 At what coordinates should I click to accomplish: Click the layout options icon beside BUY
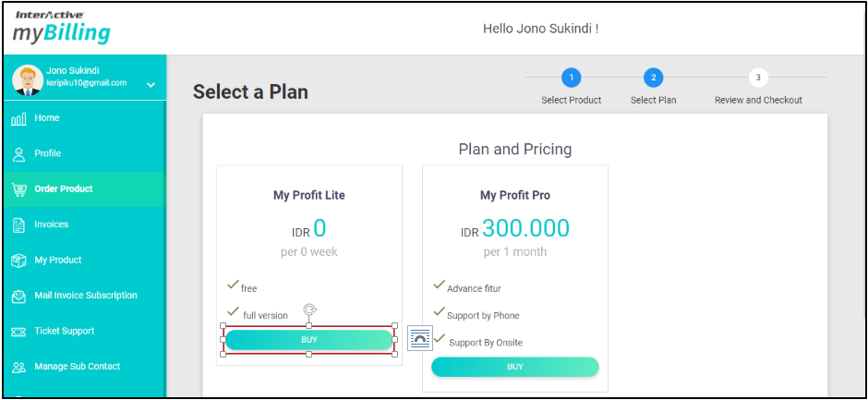tap(420, 339)
